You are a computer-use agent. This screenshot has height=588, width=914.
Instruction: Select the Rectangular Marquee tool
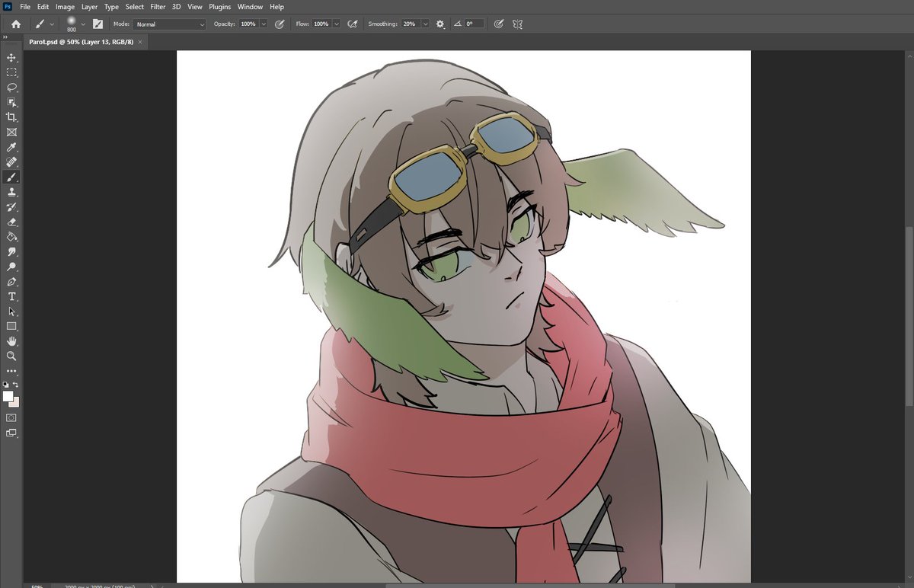(x=11, y=72)
